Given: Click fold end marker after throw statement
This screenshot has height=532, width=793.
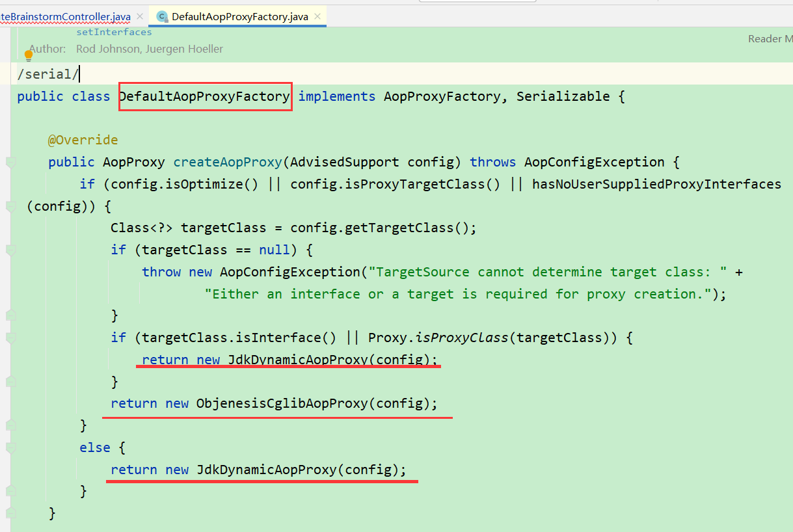Looking at the screenshot, I should click(10, 315).
